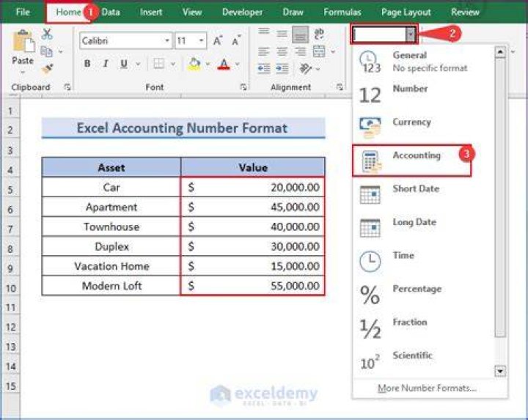Viewport: 528px width, 420px height.
Task: Toggle Italic formatting
Action: (x=106, y=63)
